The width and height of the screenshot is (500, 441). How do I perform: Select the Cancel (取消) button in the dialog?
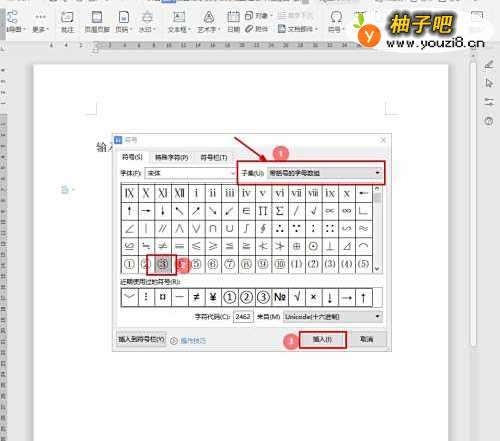click(x=366, y=340)
